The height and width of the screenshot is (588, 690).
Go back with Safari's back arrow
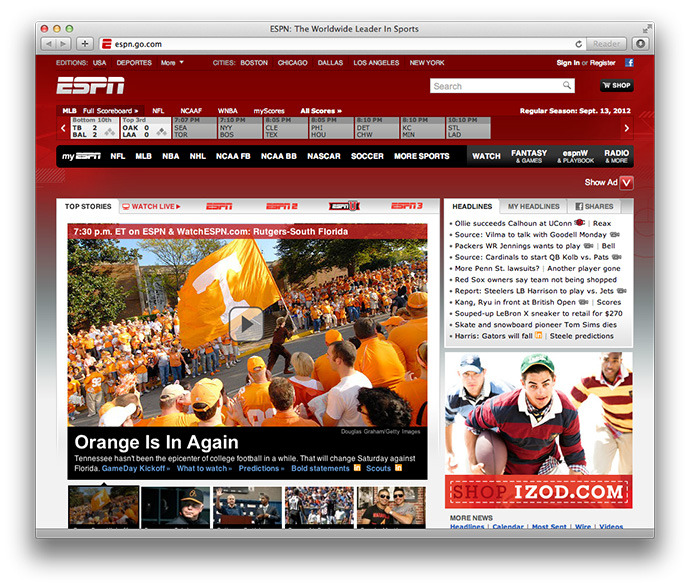[x=48, y=44]
